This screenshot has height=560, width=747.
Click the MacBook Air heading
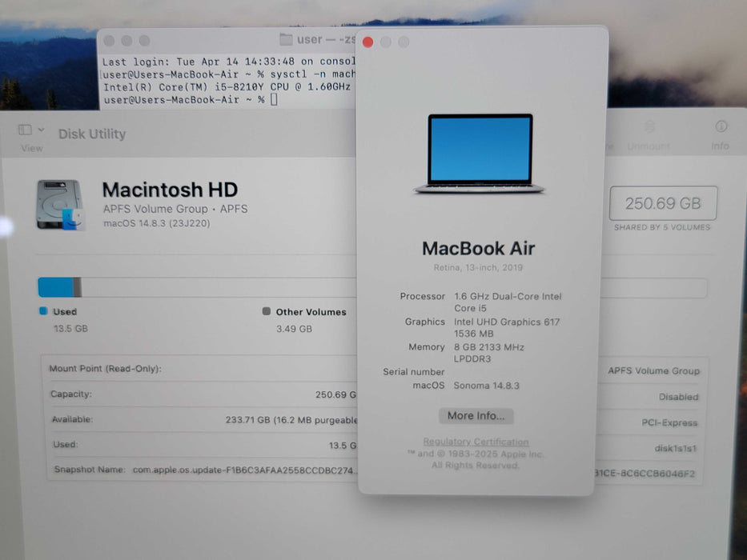coord(478,248)
